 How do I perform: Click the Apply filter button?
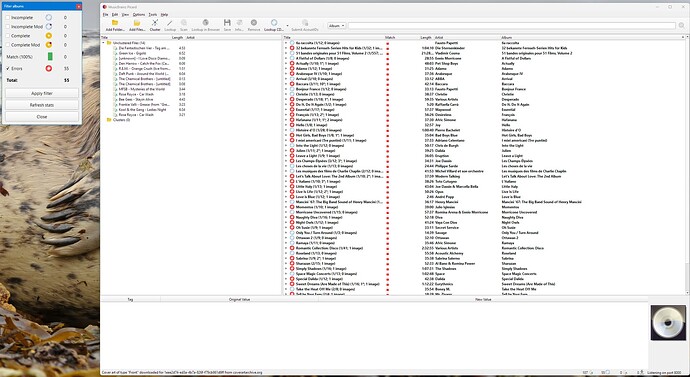(x=42, y=93)
